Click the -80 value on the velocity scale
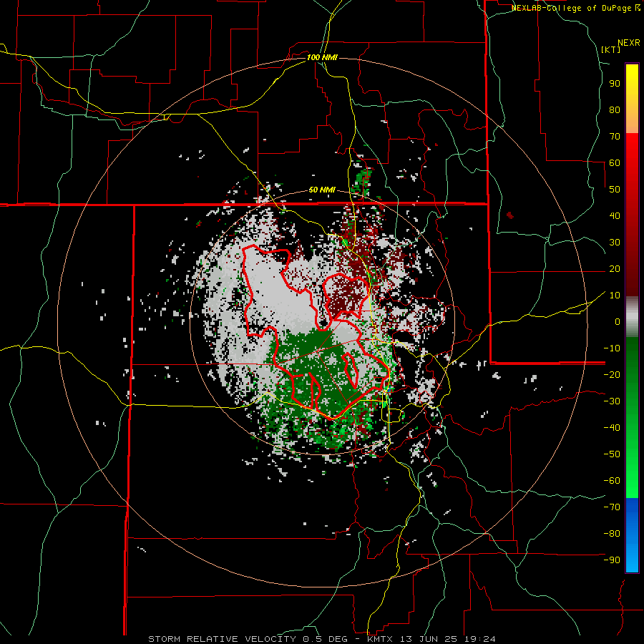Image resolution: width=644 pixels, height=644 pixels. pyautogui.click(x=612, y=534)
